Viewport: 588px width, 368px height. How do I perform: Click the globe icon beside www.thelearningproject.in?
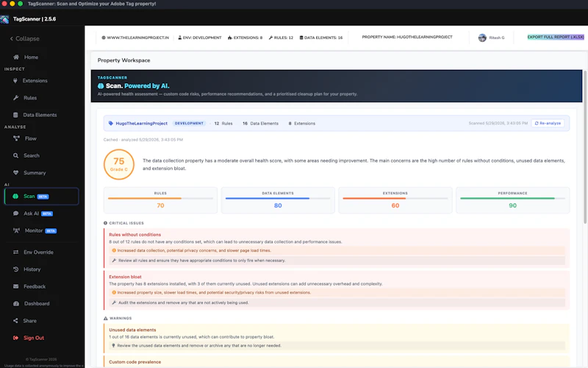[x=104, y=38]
